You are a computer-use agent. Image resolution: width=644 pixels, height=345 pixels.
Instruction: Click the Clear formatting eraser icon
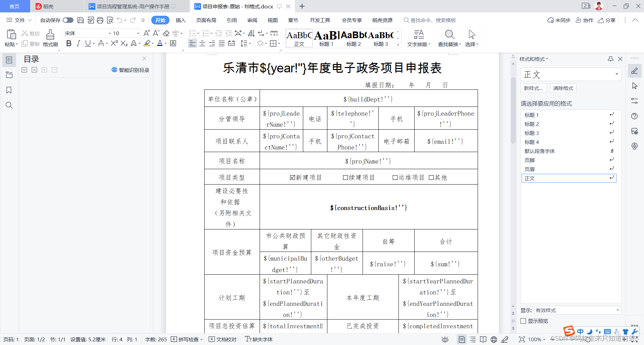(166, 33)
